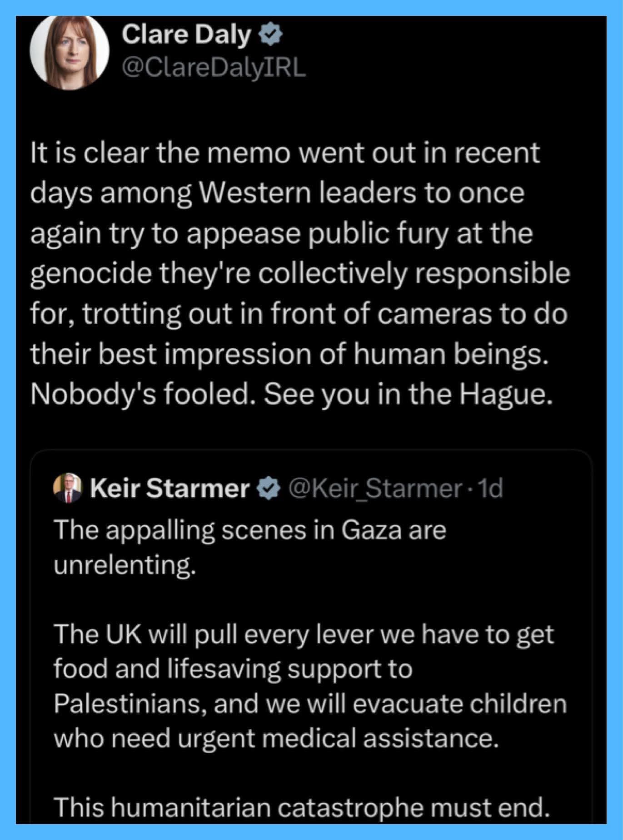623x840 pixels.
Task: Click the Keir Starmer name in quoted tweet
Action: (169, 489)
